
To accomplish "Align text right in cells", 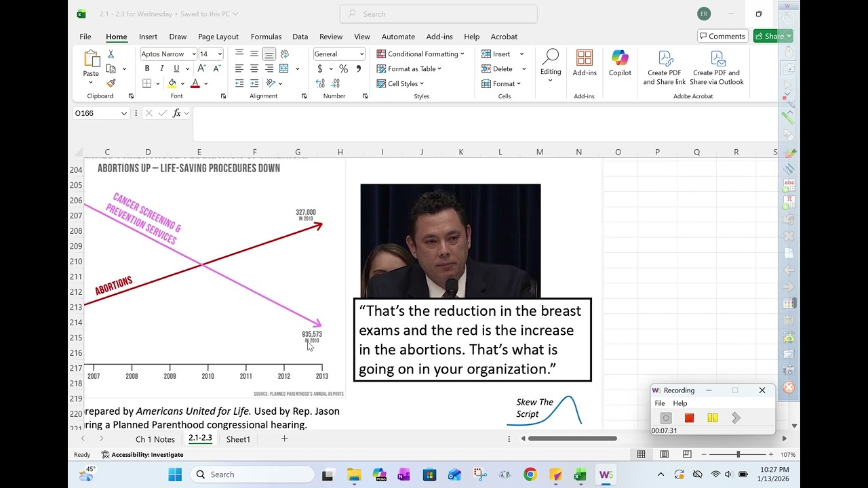I will tap(269, 68).
